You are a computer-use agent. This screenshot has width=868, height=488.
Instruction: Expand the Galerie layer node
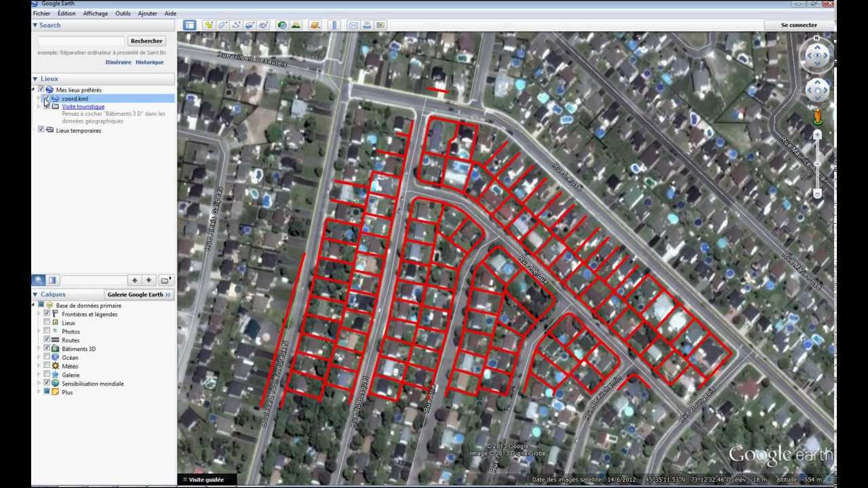(x=39, y=375)
